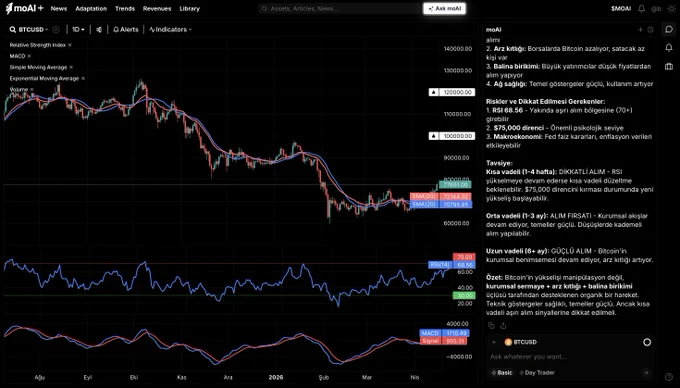Click the BTCUSD context chip in chat
This screenshot has width=680, height=388.
pos(520,342)
